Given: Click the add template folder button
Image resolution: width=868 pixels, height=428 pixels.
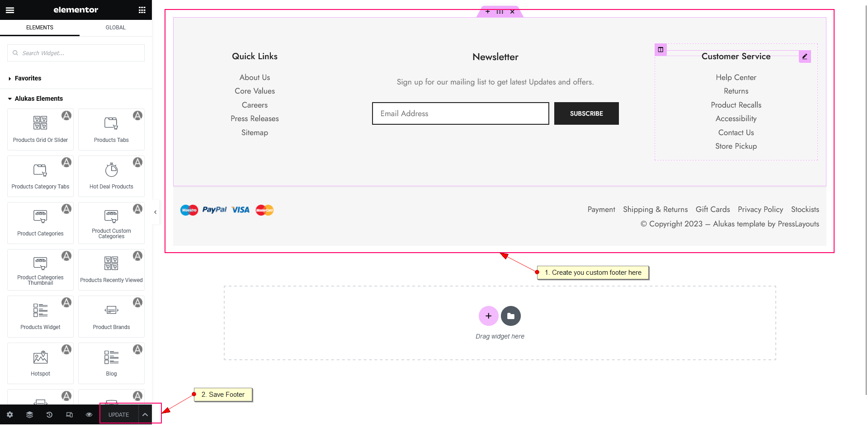Looking at the screenshot, I should click(x=511, y=316).
